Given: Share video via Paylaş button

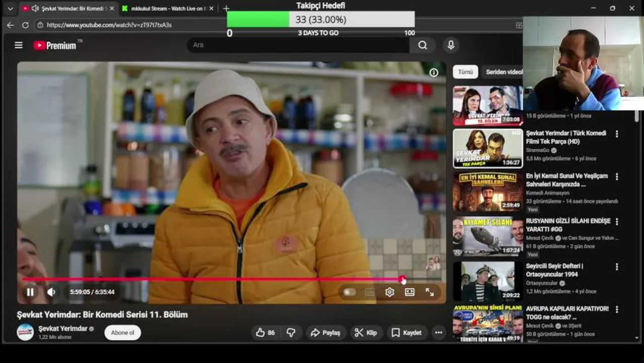Looking at the screenshot, I should [326, 333].
